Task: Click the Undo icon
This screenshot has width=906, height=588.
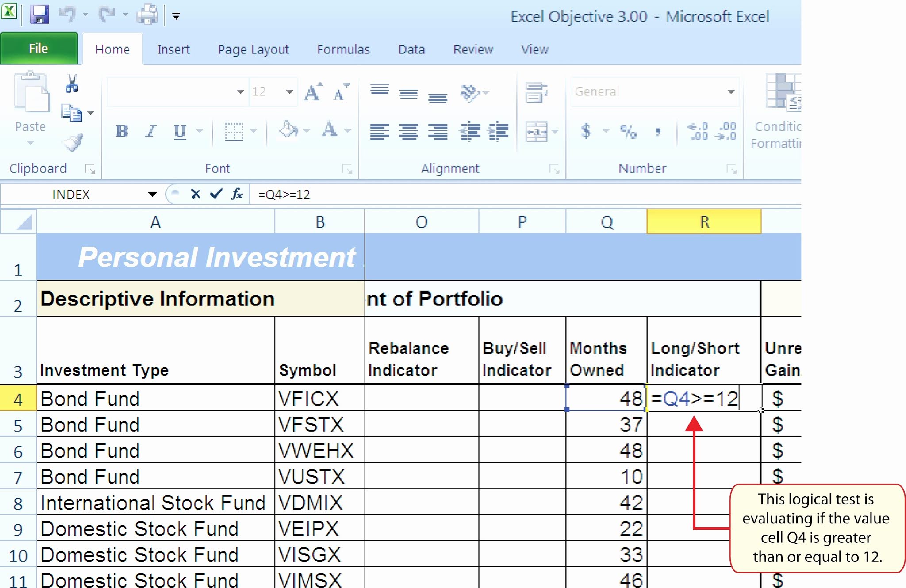Action: point(67,15)
